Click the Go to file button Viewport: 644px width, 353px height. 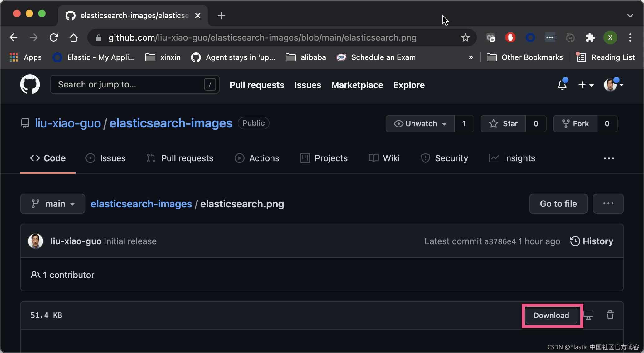click(559, 204)
